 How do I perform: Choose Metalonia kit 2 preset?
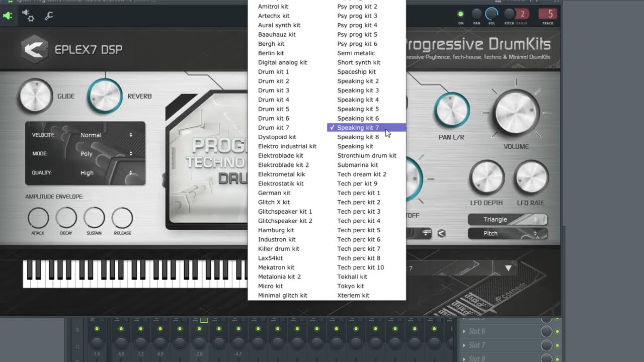coord(287,277)
